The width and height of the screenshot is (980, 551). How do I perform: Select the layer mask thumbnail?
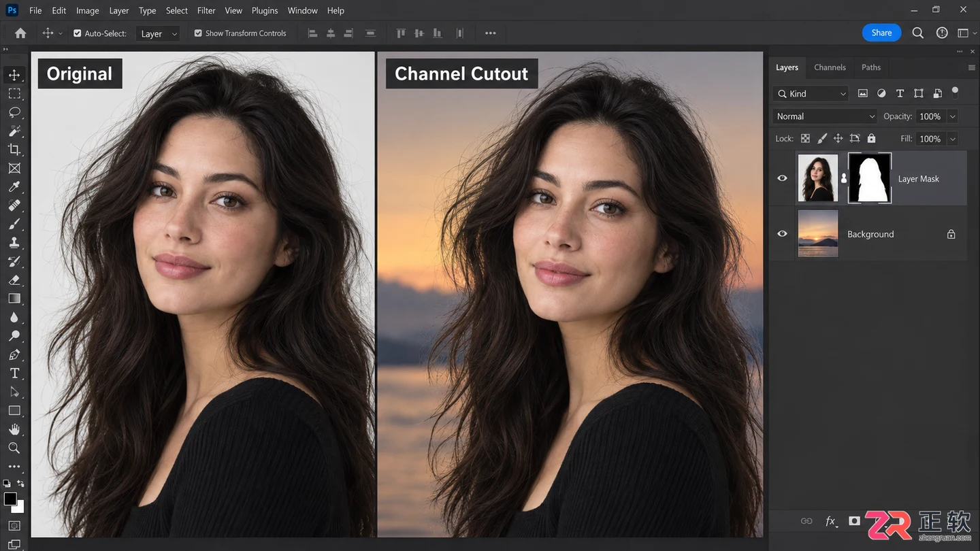tap(870, 178)
